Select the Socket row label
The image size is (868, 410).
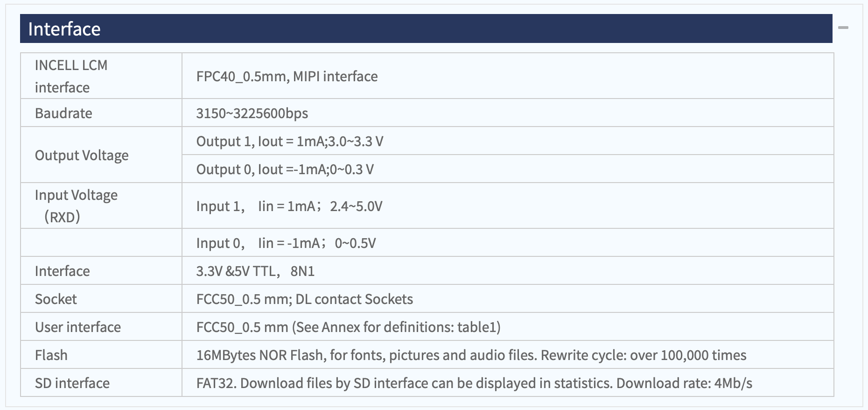(x=56, y=299)
